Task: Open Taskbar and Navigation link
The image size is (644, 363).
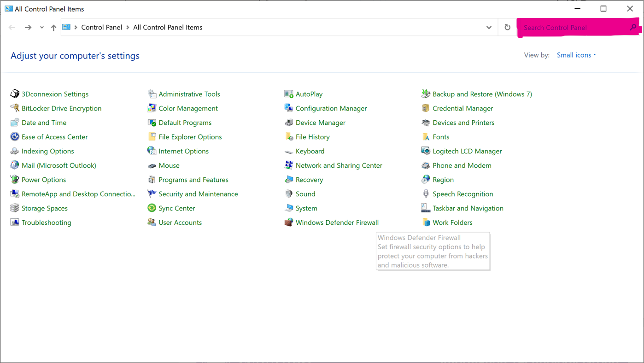Action: tap(468, 208)
